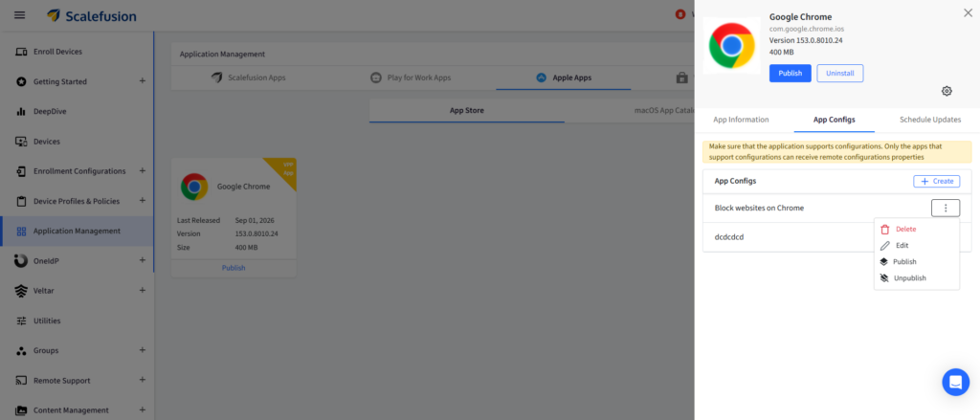Open Utilities from the sidebar
980x420 pixels.
click(x=47, y=321)
